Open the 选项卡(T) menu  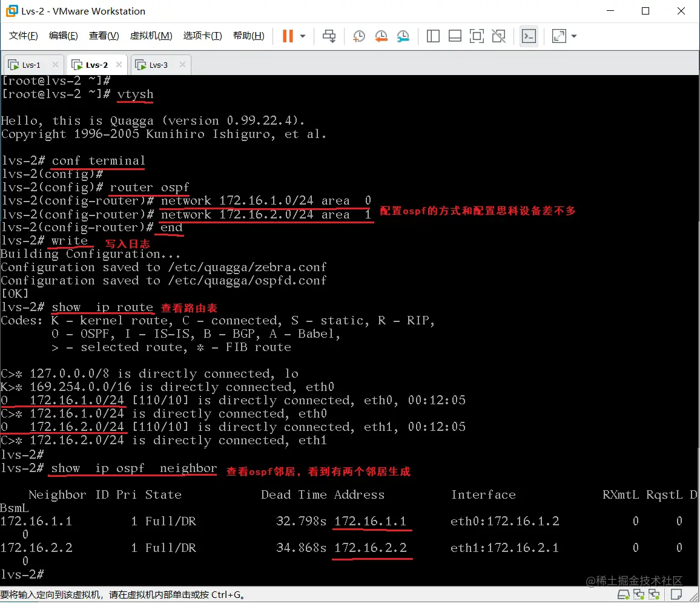(x=202, y=36)
